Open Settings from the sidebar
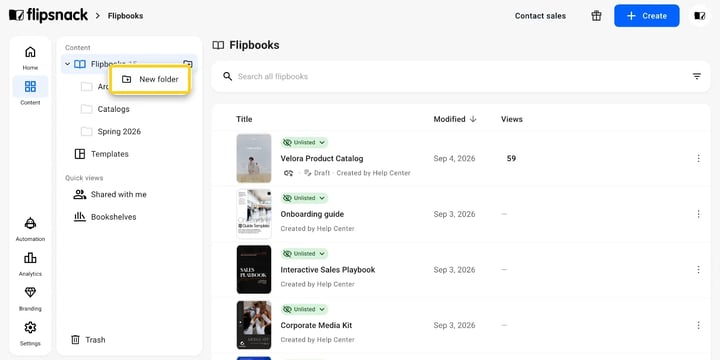 point(30,334)
